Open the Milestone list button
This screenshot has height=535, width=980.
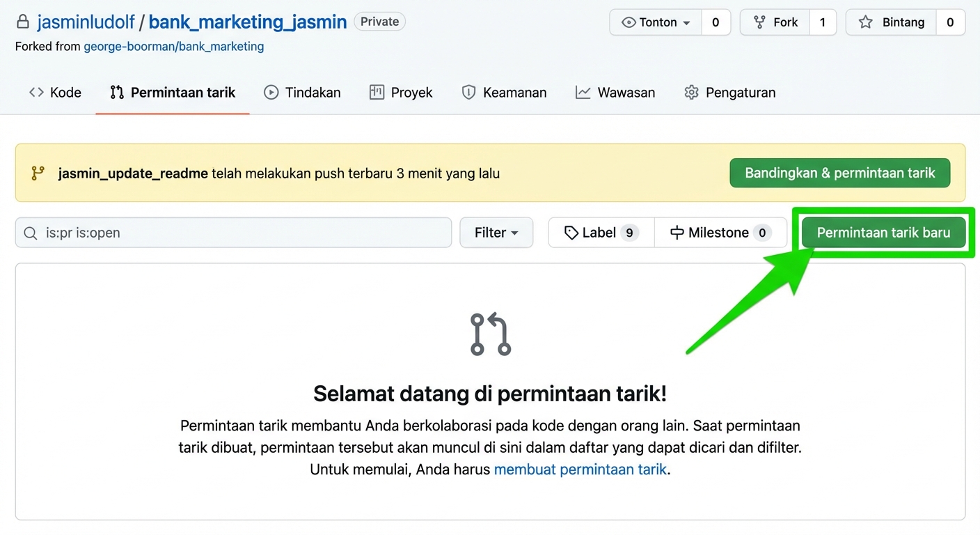point(720,233)
